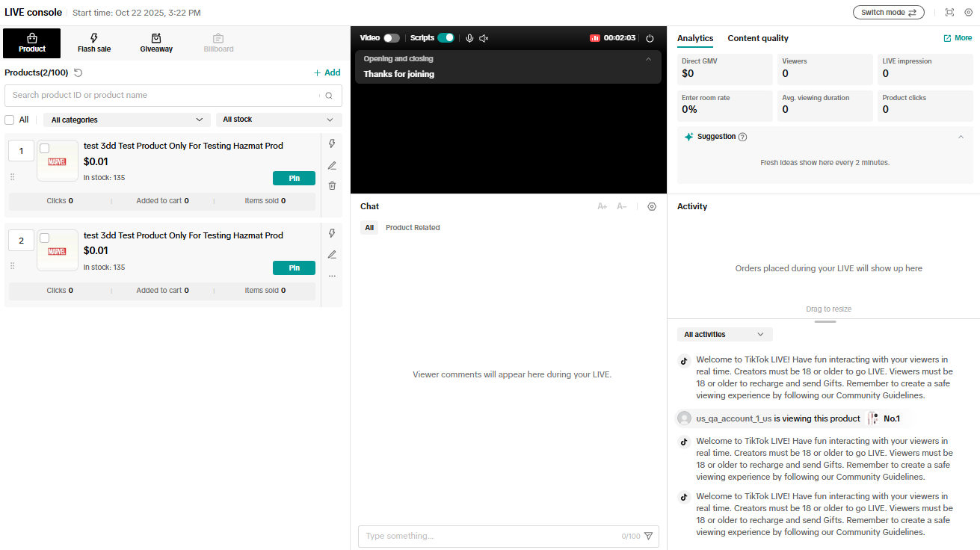The image size is (980, 550).
Task: Toggle the Video switch
Action: (x=392, y=38)
